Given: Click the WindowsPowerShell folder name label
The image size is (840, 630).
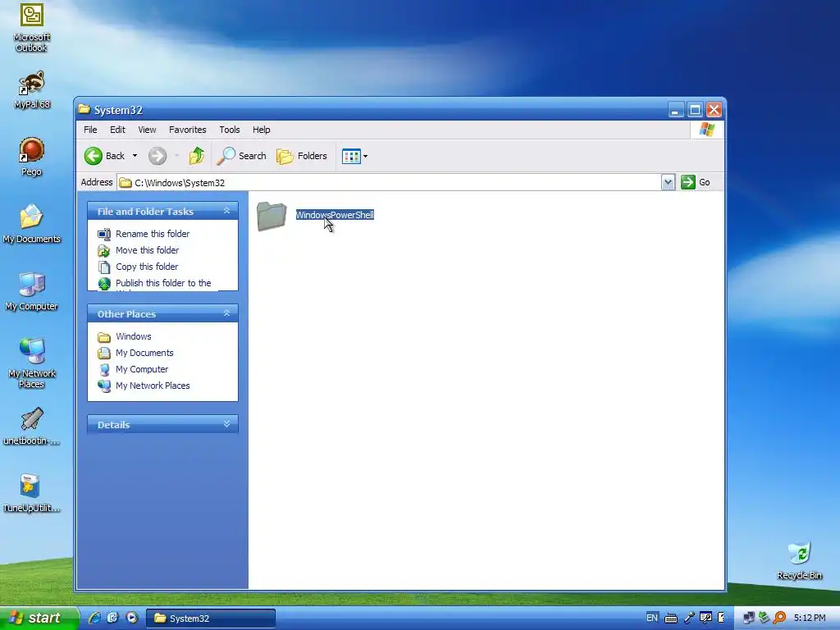Looking at the screenshot, I should (335, 215).
